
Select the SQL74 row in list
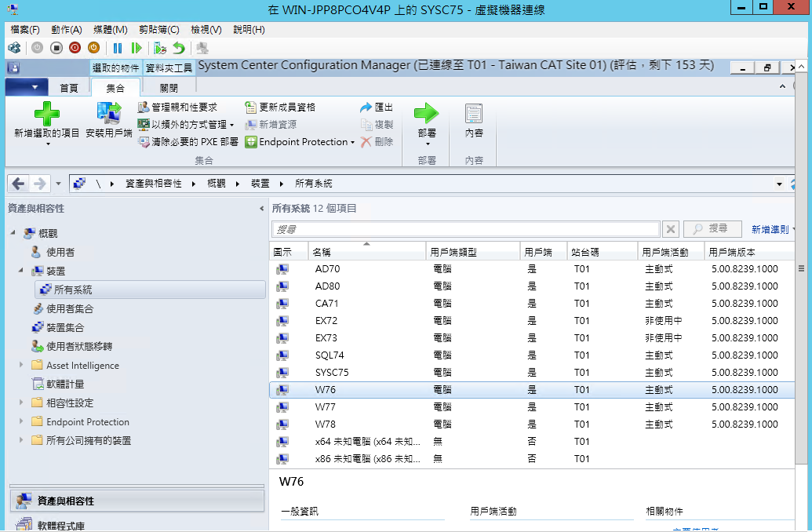click(330, 355)
